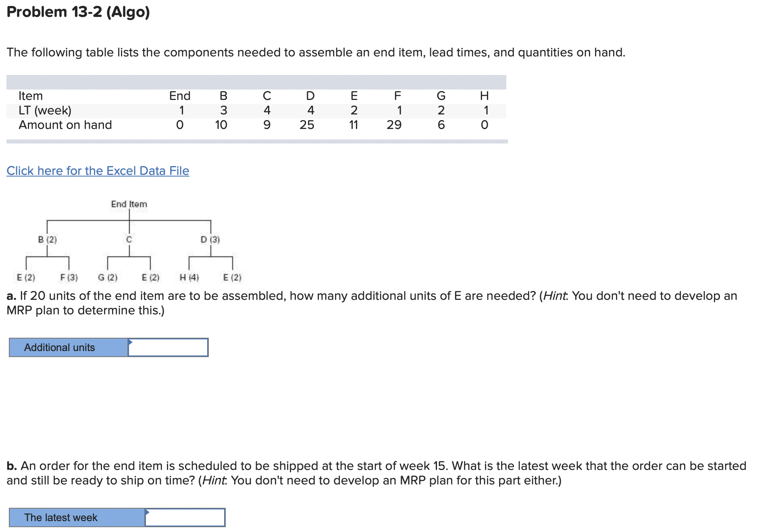Image resolution: width=778 pixels, height=532 pixels.
Task: Select the H (4) node in the product tree
Action: [x=189, y=277]
